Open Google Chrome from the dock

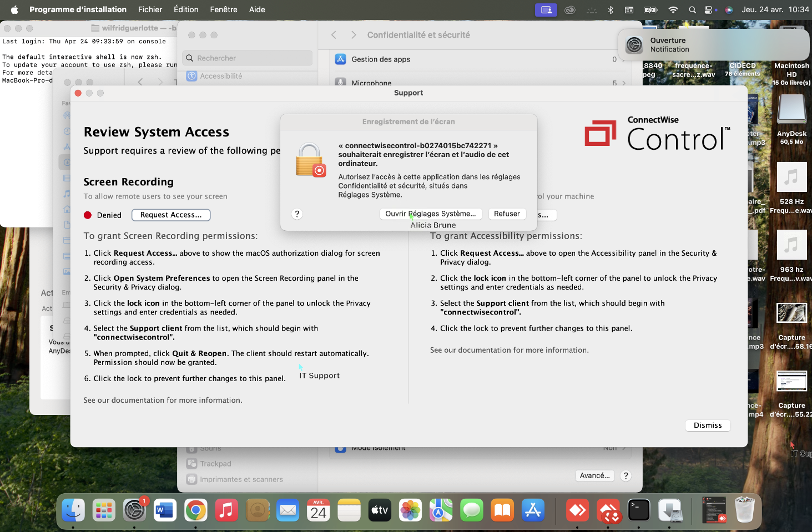pos(195,510)
